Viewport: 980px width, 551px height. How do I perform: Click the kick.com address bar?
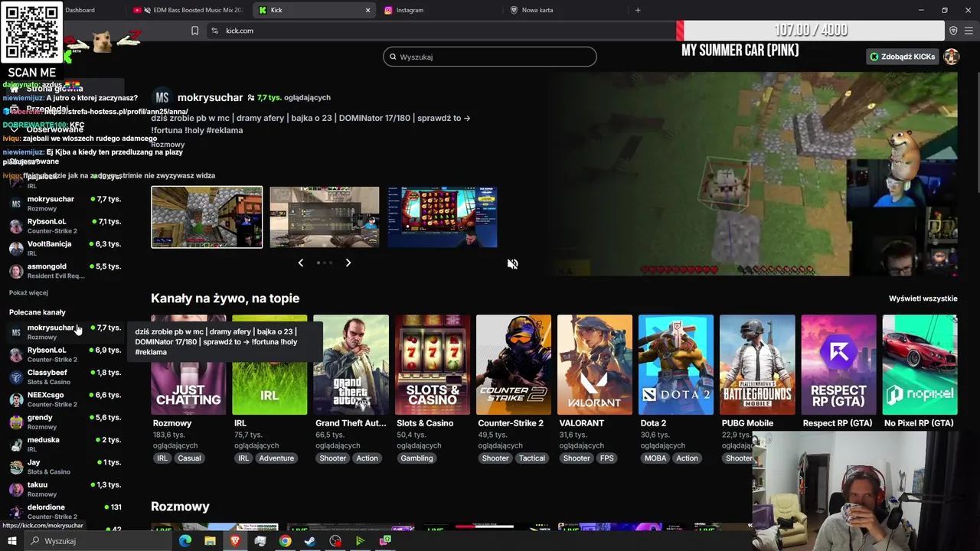(x=440, y=31)
